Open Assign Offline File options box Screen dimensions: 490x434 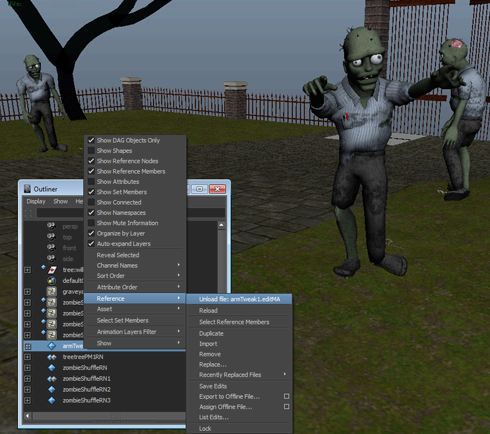(286, 407)
